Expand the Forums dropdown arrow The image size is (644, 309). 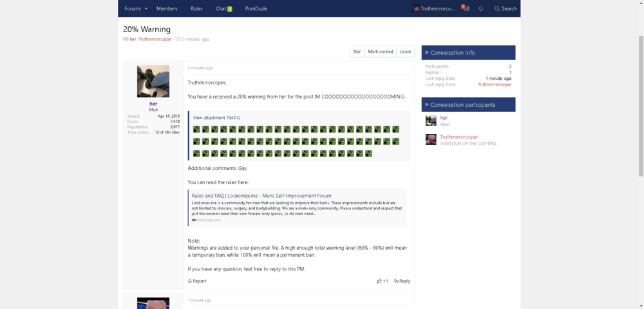tap(146, 8)
